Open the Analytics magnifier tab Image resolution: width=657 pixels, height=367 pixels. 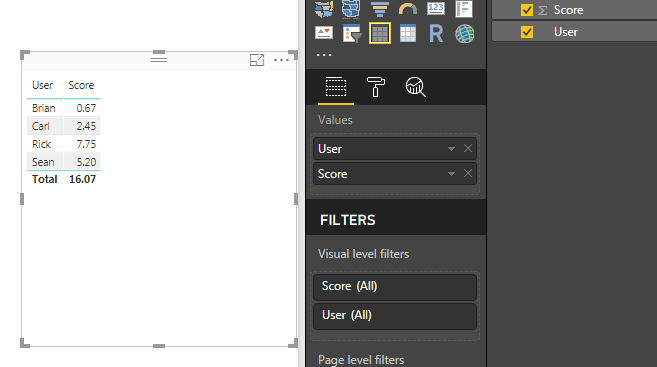tap(415, 87)
